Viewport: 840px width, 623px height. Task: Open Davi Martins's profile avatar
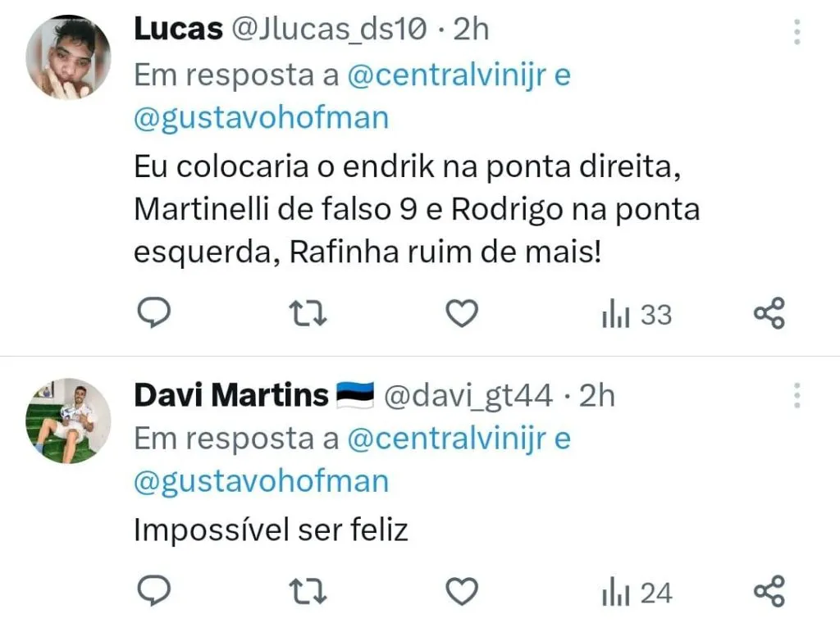coord(69,421)
